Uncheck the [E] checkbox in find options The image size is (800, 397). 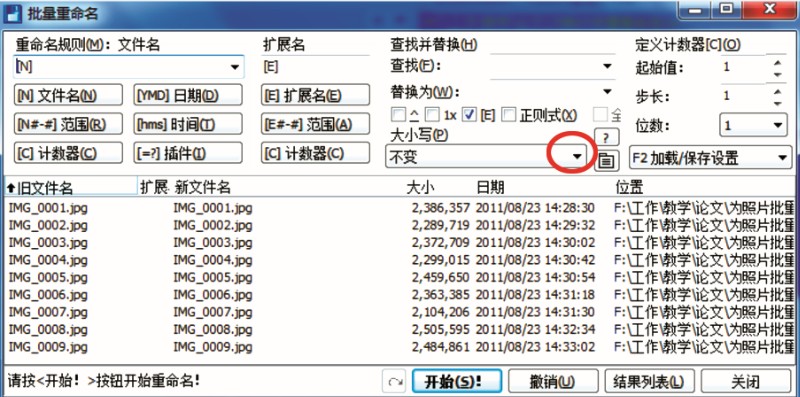point(470,115)
